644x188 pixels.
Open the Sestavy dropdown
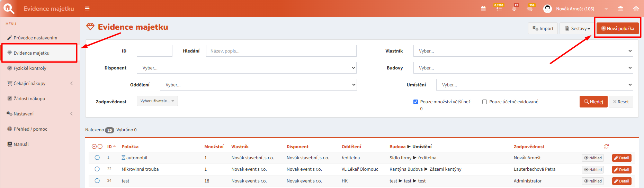pos(578,28)
